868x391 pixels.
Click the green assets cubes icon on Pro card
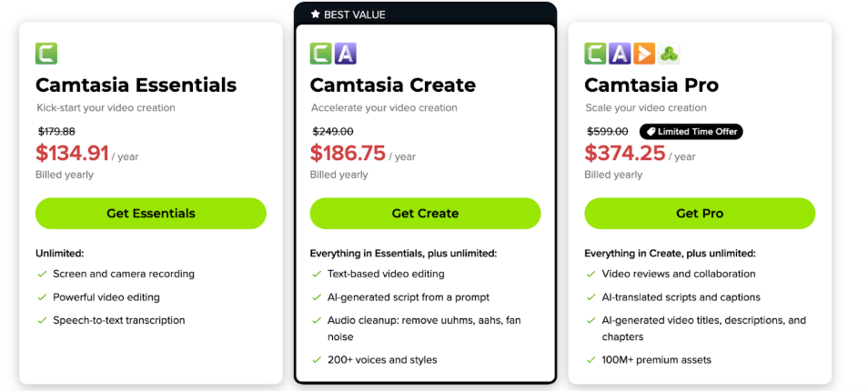click(x=670, y=54)
